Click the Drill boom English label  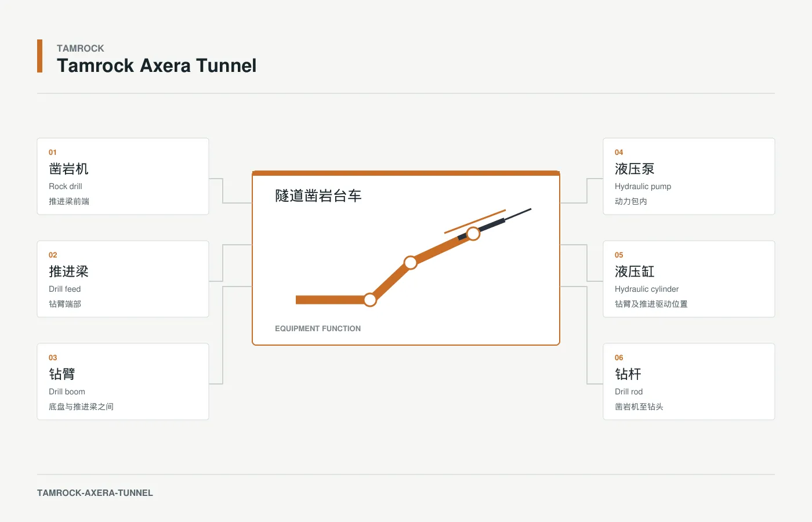coord(67,391)
